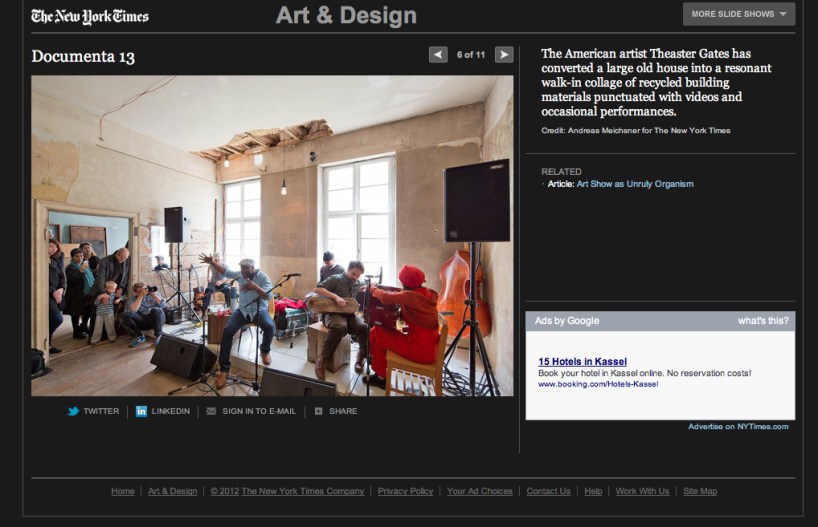The width and height of the screenshot is (818, 527).
Task: Click the Twitter bird icon
Action: 73,411
